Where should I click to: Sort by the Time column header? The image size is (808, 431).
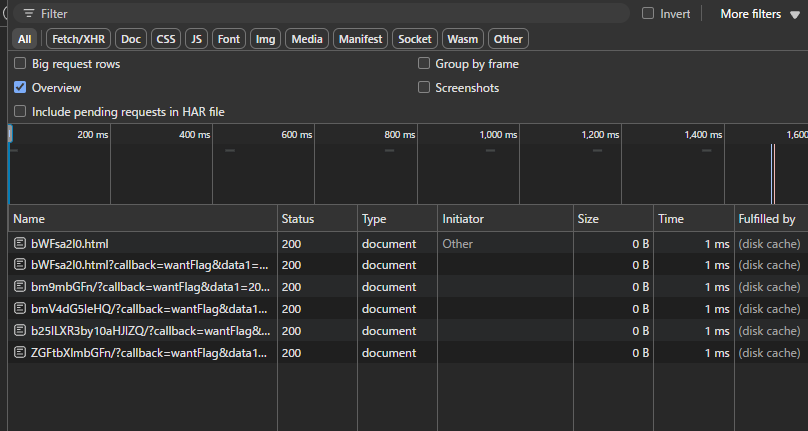(x=694, y=219)
